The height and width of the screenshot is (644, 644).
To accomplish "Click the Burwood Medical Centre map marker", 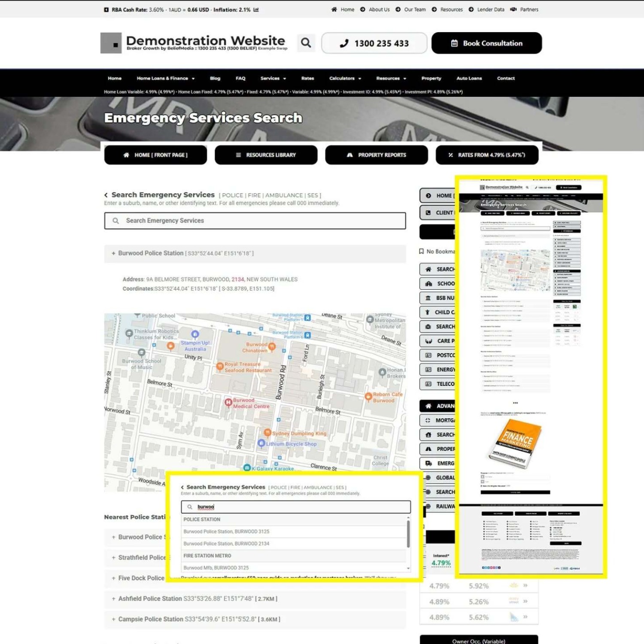I will point(228,402).
